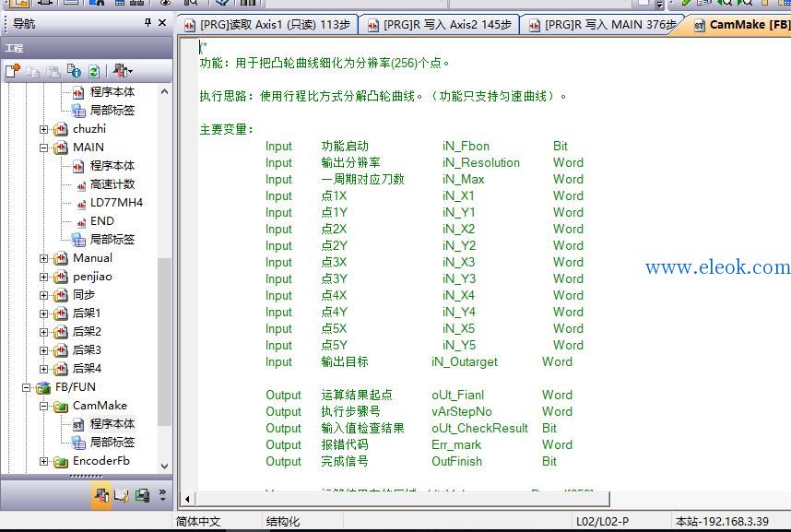Click the editor horizontal scroll-left arrow
Image resolution: width=791 pixels, height=532 pixels.
(x=187, y=499)
